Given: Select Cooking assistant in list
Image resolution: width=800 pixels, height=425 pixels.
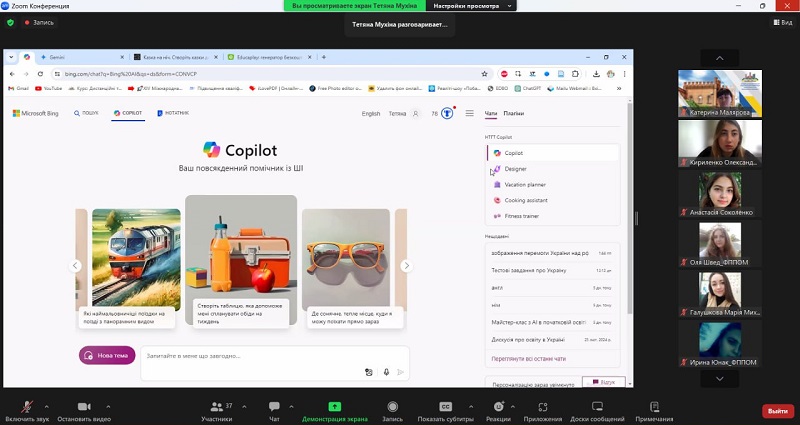Looking at the screenshot, I should [x=553, y=201].
